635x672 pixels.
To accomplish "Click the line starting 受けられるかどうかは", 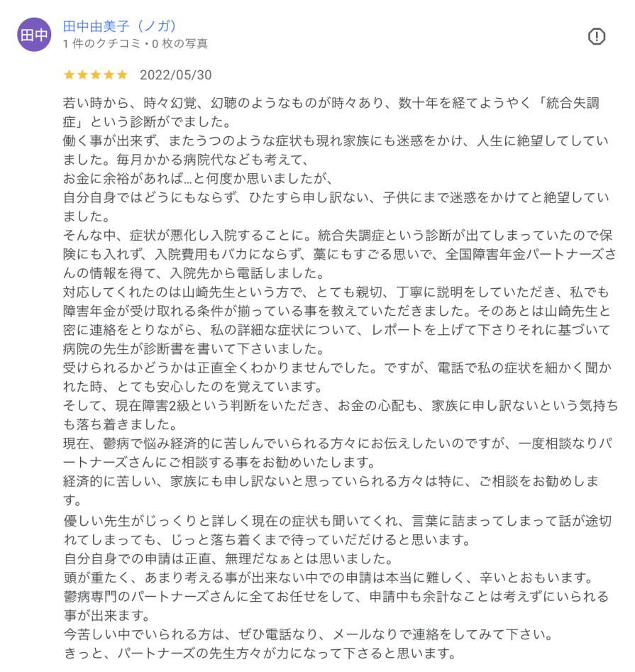I will [337, 368].
